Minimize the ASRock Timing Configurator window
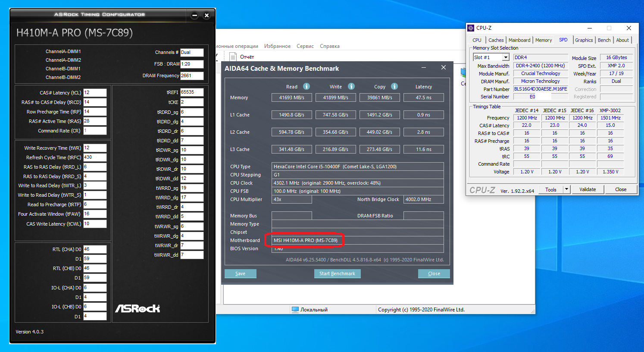Screen dimensions: 644x352 194,16
